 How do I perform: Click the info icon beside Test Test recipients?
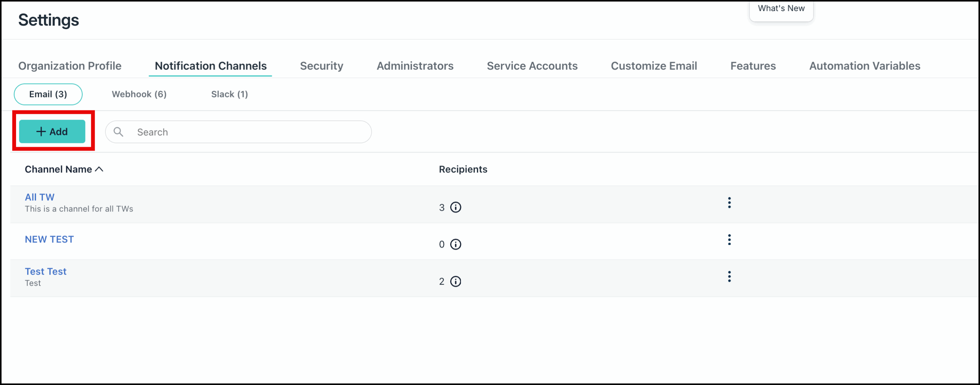tap(455, 281)
